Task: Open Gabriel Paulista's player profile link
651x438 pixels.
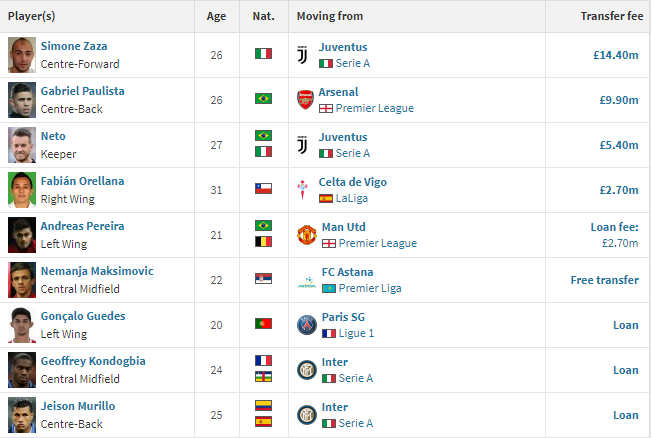Action: [82, 91]
